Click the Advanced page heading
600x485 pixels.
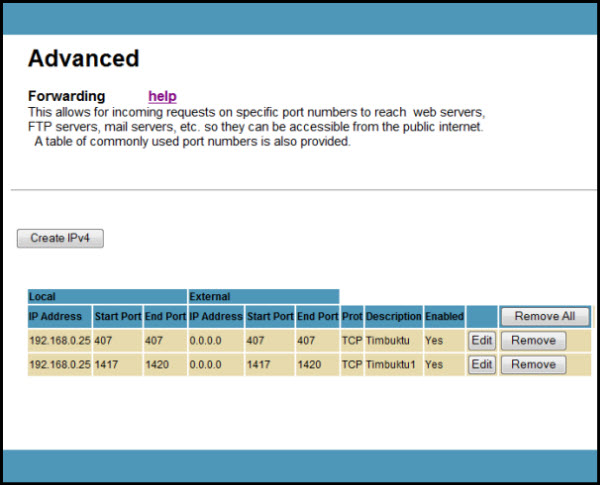click(x=83, y=58)
